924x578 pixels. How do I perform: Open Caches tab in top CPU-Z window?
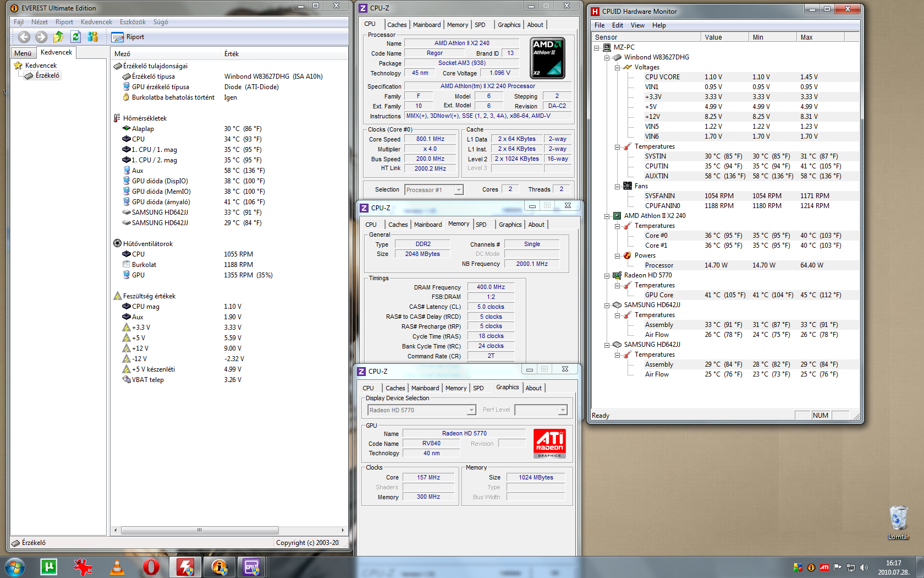pos(397,25)
